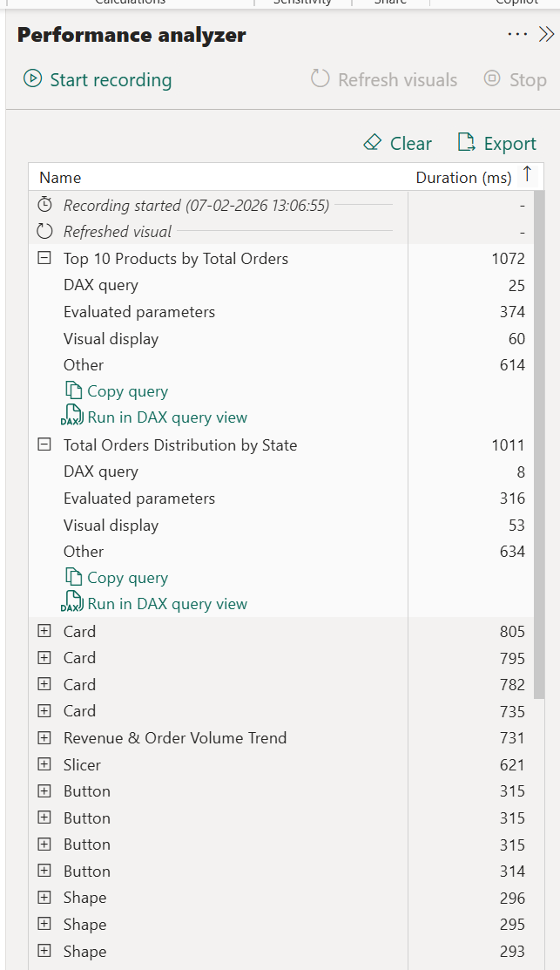Click the vertical scrollbar of results list

(539, 436)
